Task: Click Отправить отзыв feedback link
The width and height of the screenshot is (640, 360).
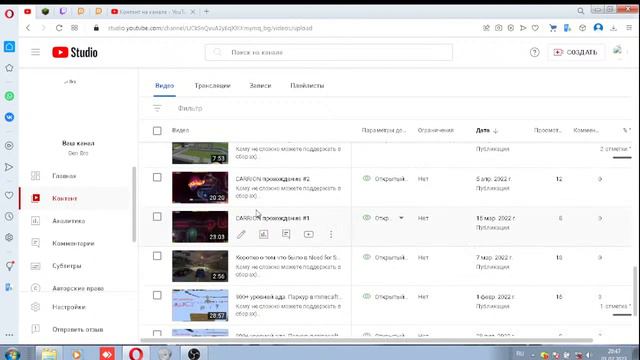Action: coord(78,329)
